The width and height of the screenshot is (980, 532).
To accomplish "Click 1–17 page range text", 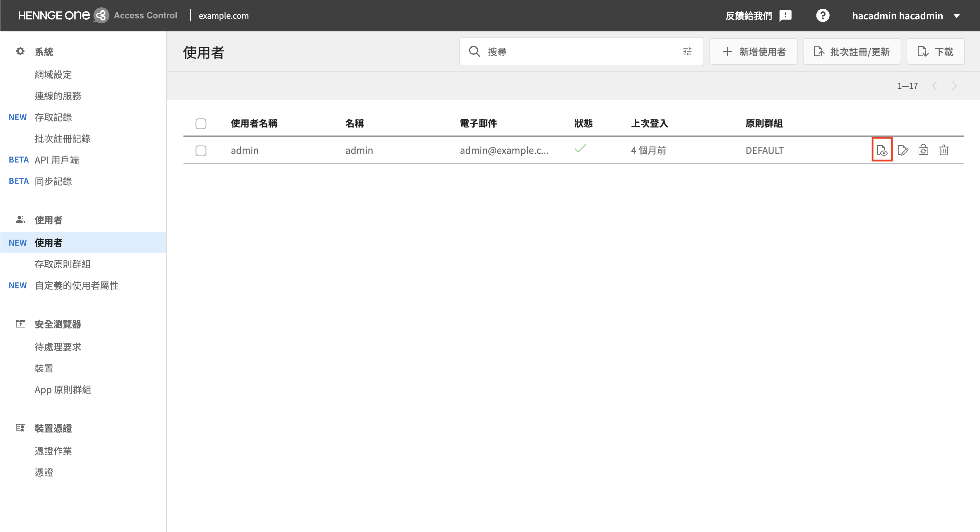I will click(x=907, y=86).
